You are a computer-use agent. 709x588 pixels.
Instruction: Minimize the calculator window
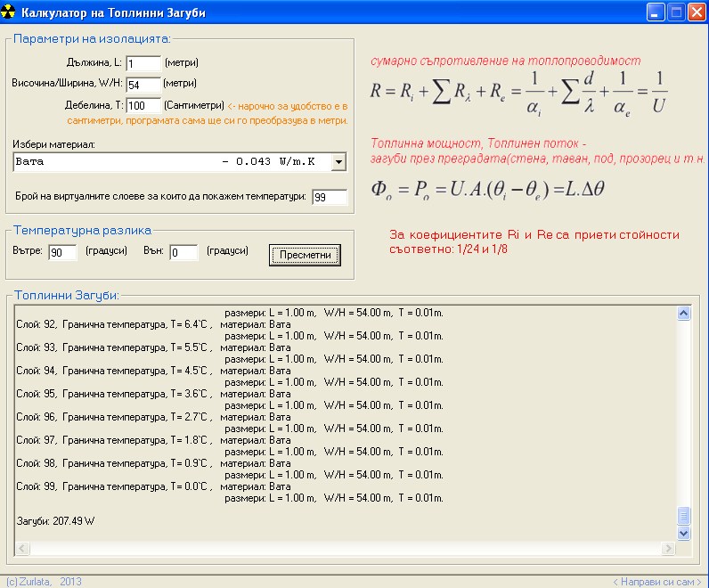tap(655, 12)
